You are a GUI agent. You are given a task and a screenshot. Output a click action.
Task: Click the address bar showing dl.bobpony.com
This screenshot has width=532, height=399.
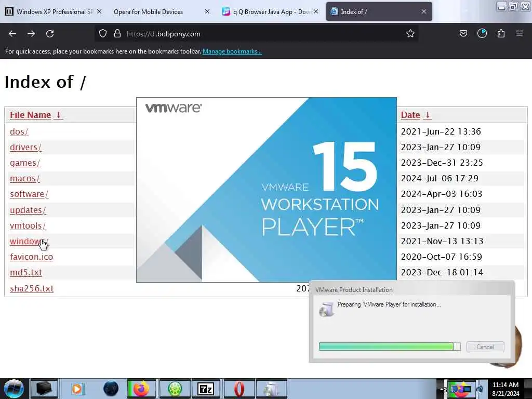click(x=258, y=34)
